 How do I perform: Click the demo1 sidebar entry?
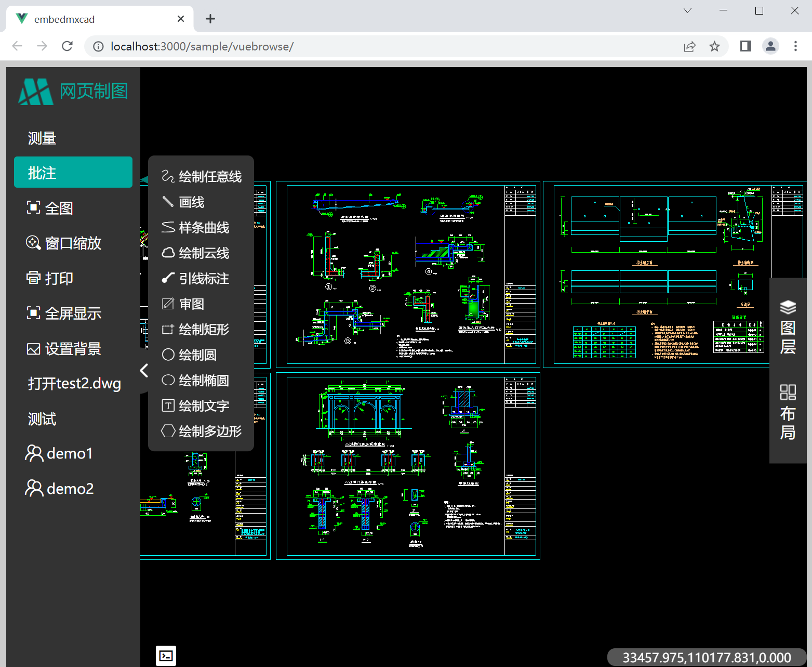tap(69, 453)
